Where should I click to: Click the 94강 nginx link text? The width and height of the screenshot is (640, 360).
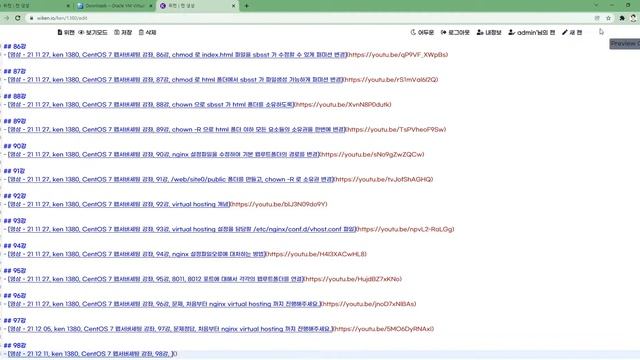point(136,254)
